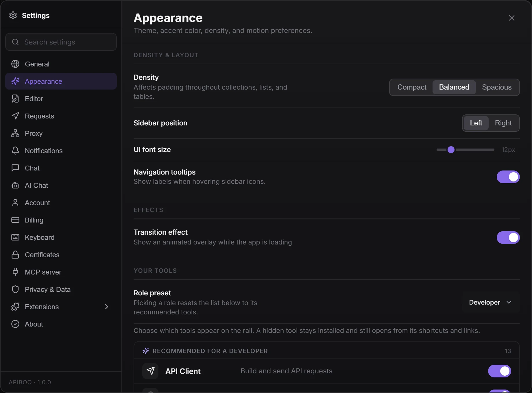Close the Settings dialog
Viewport: 532px width, 393px height.
point(511,18)
